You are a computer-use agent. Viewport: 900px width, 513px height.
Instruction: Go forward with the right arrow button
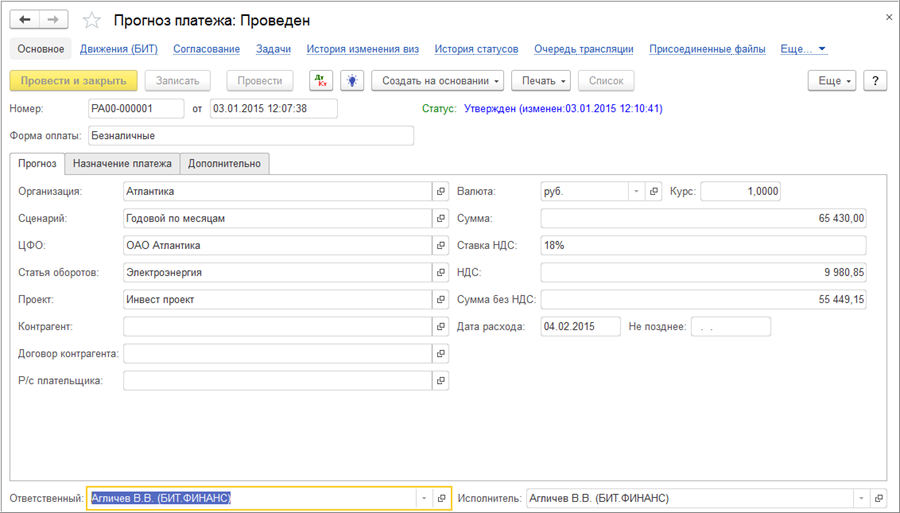(x=54, y=20)
